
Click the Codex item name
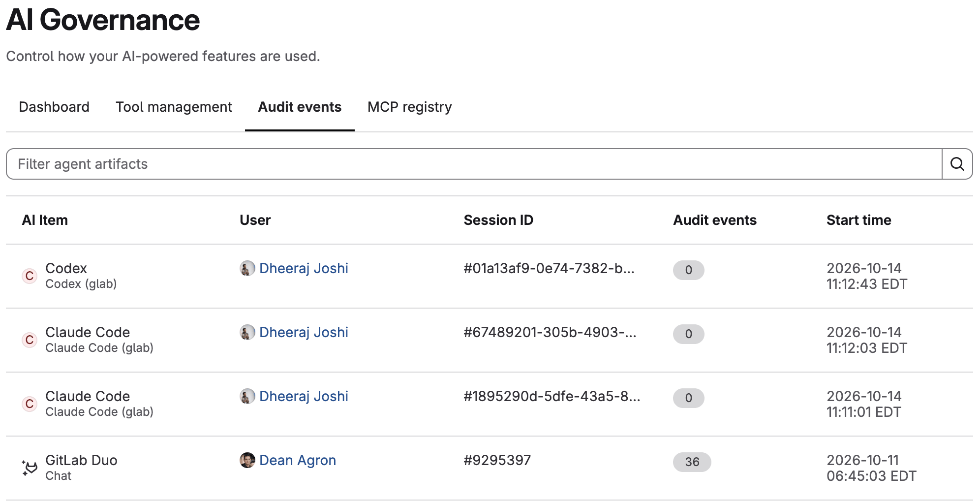tap(66, 268)
